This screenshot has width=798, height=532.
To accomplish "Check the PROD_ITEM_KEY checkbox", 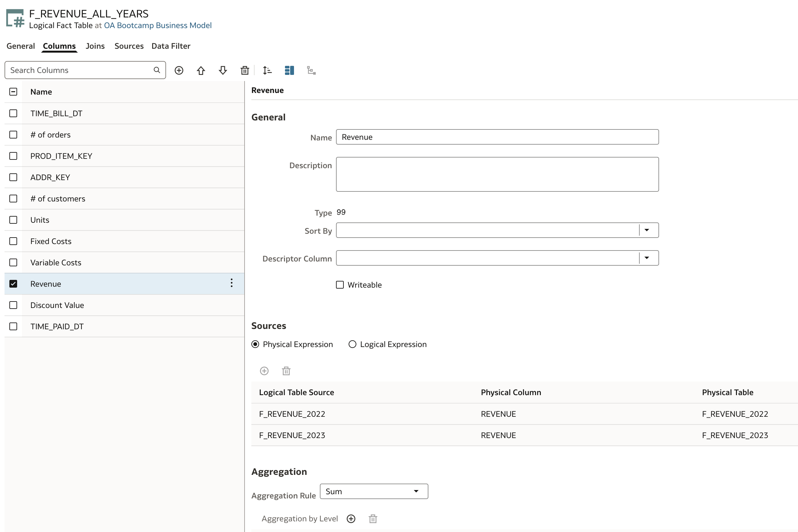I will [x=13, y=156].
